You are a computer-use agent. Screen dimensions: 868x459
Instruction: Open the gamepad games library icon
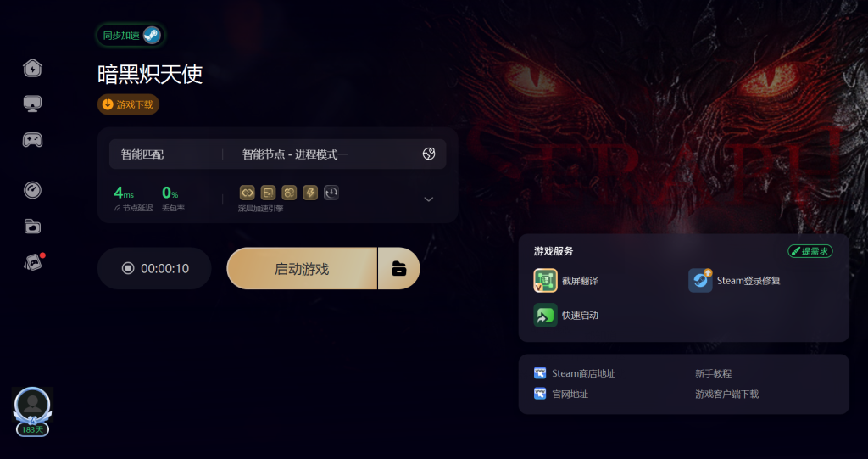(x=33, y=140)
